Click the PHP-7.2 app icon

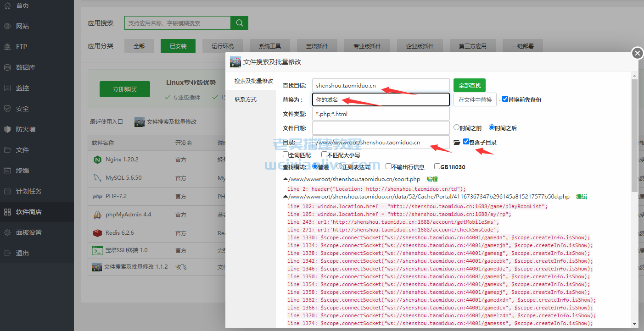(x=97, y=196)
